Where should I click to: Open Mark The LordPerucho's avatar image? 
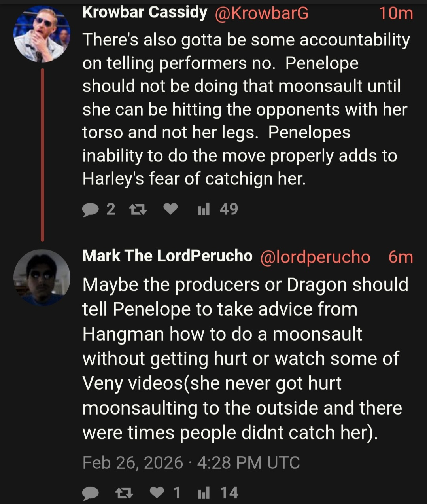[x=42, y=277]
